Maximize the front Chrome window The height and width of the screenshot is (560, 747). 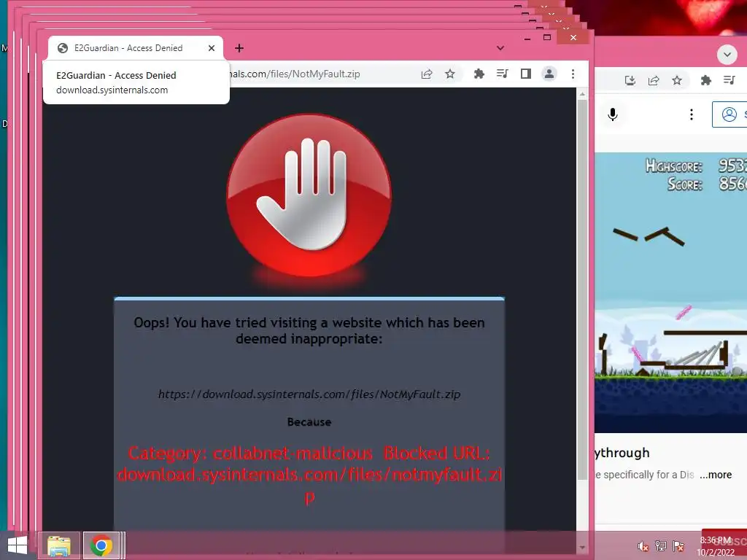pyautogui.click(x=547, y=37)
